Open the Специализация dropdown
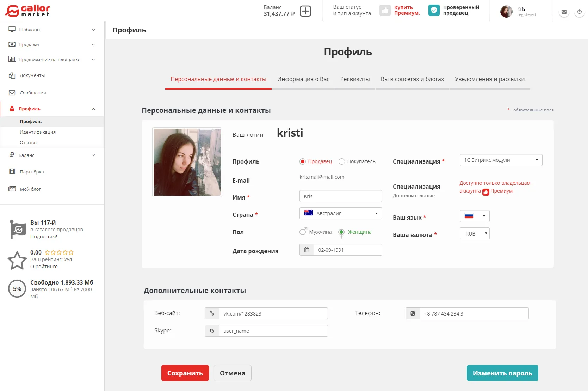Screen dimensions: 588x391 point(501,160)
